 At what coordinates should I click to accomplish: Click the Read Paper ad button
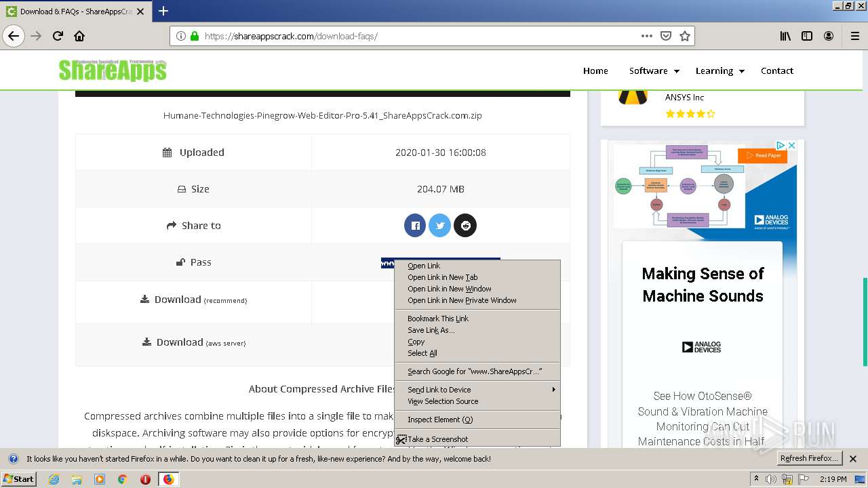pos(762,155)
